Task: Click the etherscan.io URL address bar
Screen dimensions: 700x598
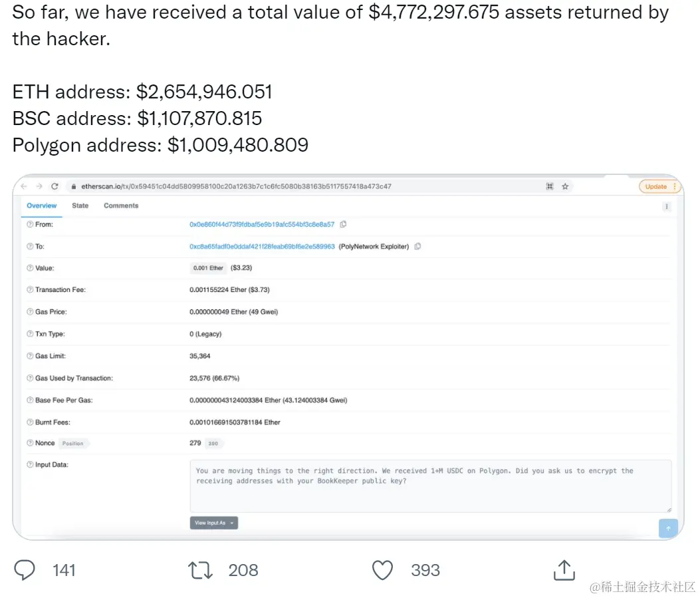Action: (x=266, y=187)
